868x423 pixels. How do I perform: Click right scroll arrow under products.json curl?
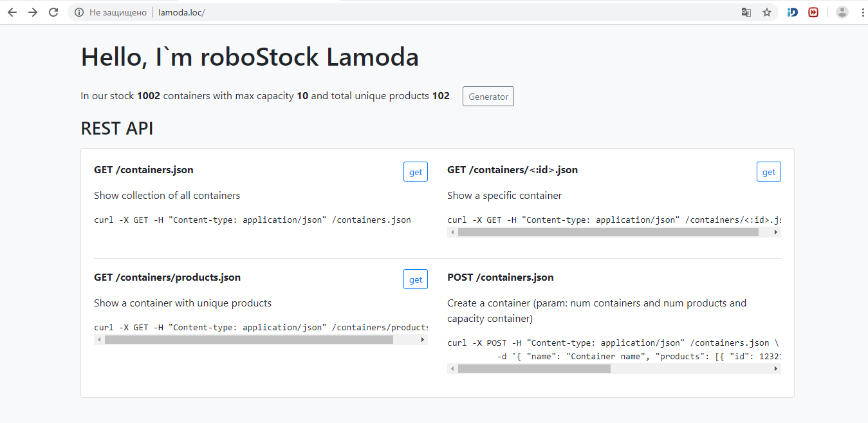[x=423, y=340]
